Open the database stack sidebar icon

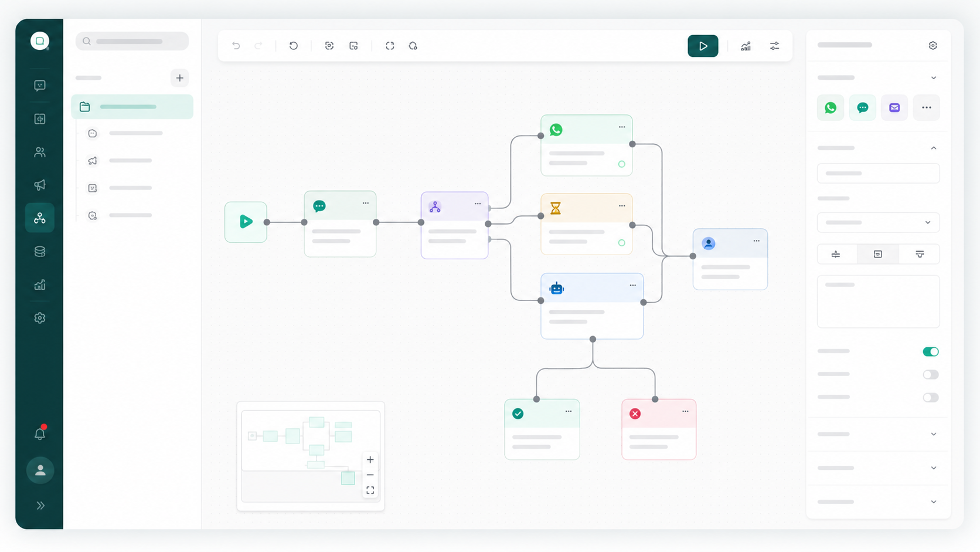pos(40,252)
